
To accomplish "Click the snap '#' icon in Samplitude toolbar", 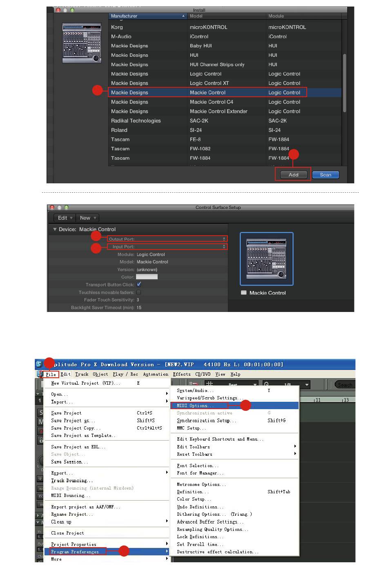I will point(193,384).
